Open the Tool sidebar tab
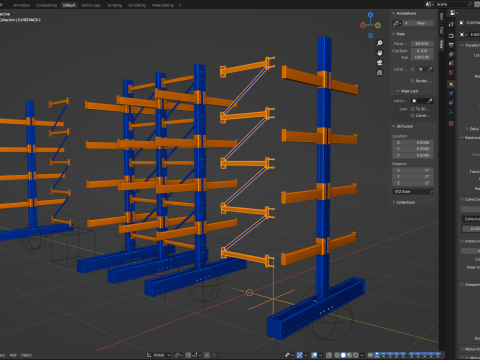Image resolution: width=480 pixels, height=360 pixels. point(441,30)
